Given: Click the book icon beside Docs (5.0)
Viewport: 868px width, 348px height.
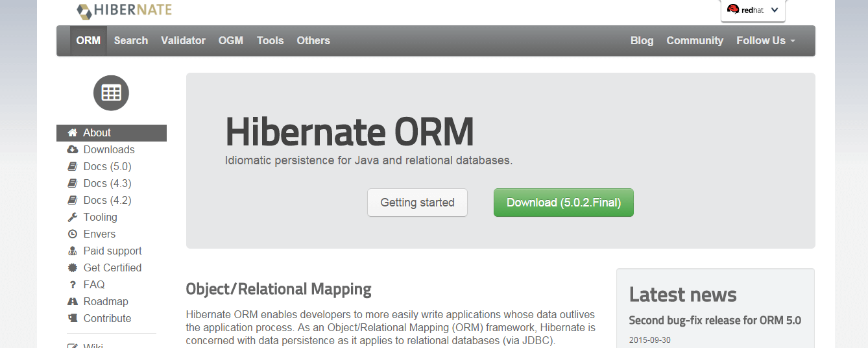Looking at the screenshot, I should [x=73, y=166].
